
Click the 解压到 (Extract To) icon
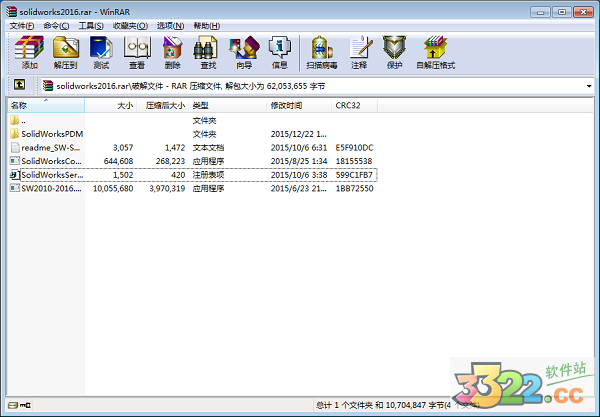tap(65, 52)
